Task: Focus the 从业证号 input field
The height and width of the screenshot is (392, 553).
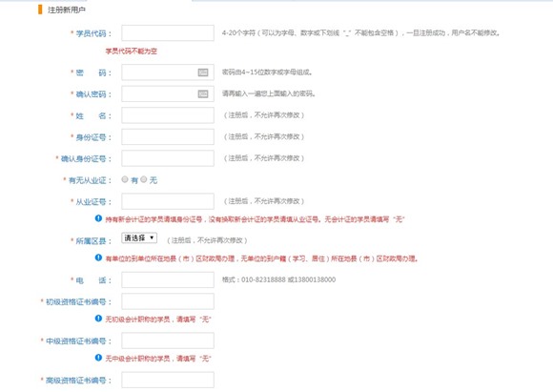Action: (x=168, y=201)
